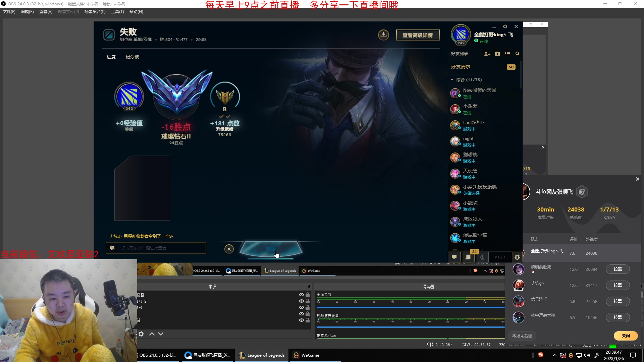The width and height of the screenshot is (644, 362).
Task: Click the yellow 关闭 button
Action: (x=626, y=336)
